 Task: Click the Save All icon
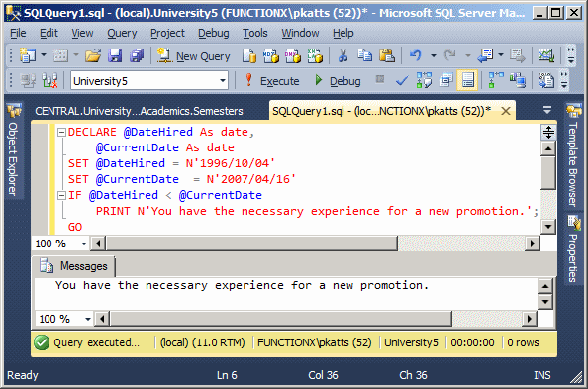tap(137, 56)
